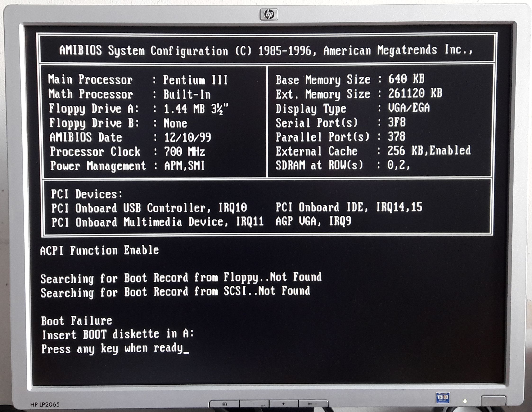Click the '378' parallel port value

pos(397,136)
